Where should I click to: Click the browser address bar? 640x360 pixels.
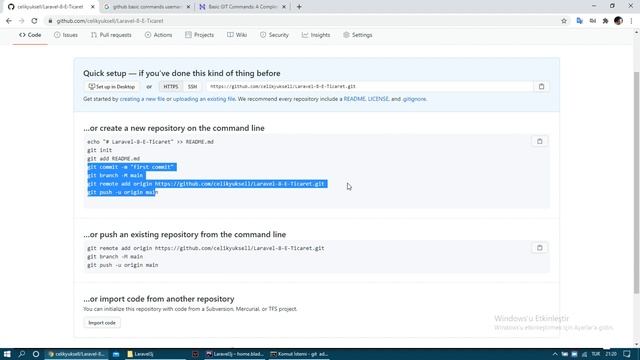tap(302, 21)
